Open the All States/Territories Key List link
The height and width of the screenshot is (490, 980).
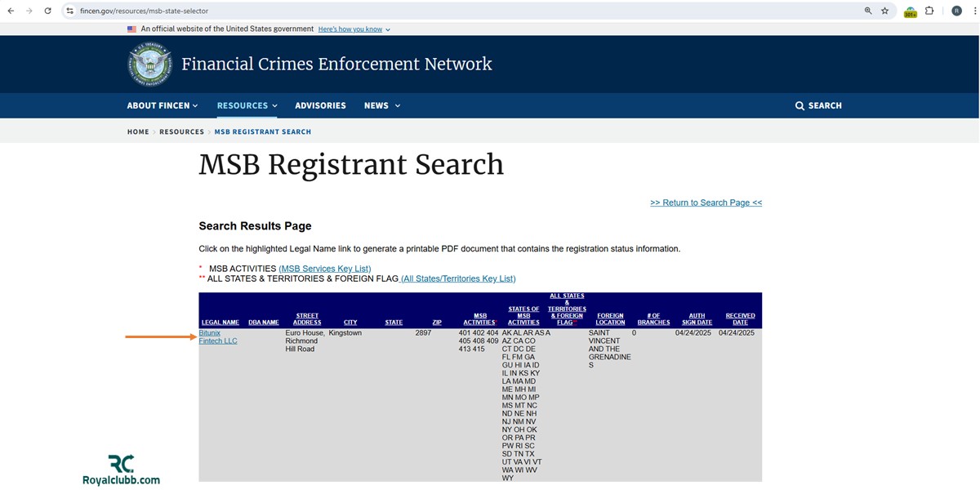click(458, 278)
